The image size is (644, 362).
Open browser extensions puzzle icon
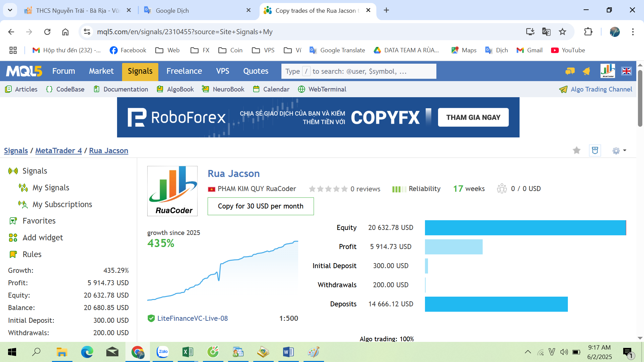[x=588, y=32]
